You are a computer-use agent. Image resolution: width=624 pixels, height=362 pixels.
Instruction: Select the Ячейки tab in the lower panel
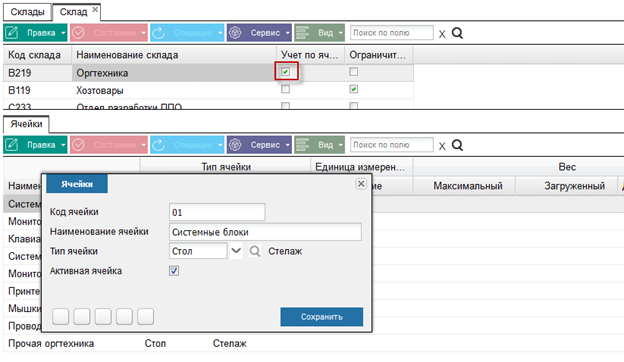pos(26,124)
